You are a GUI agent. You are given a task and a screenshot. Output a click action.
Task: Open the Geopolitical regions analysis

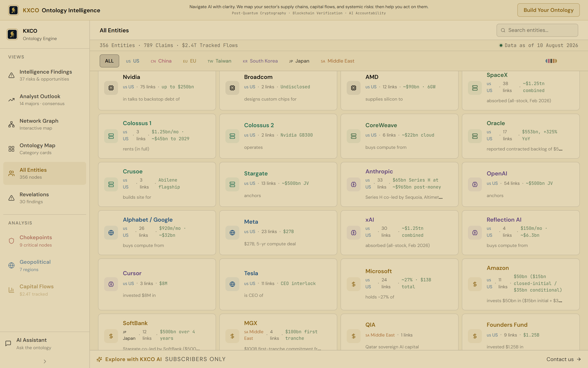[x=45, y=265]
